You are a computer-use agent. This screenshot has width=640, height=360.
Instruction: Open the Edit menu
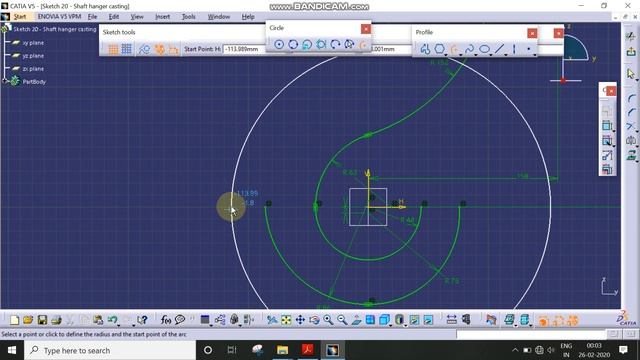113,17
